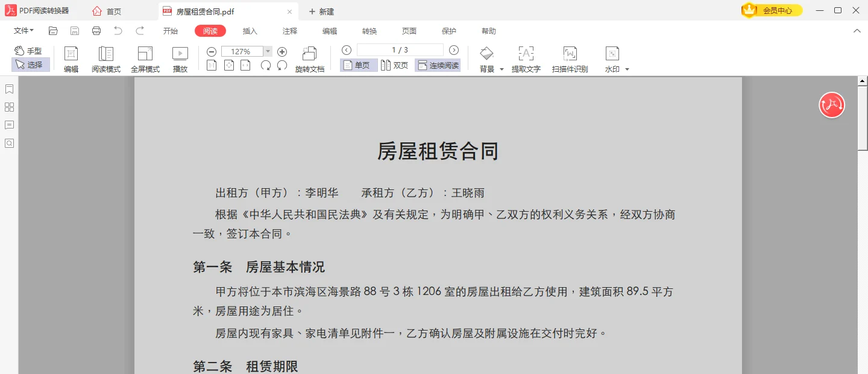Screen dimensions: 868x374
Task: Click the save disk icon
Action: [x=75, y=31]
